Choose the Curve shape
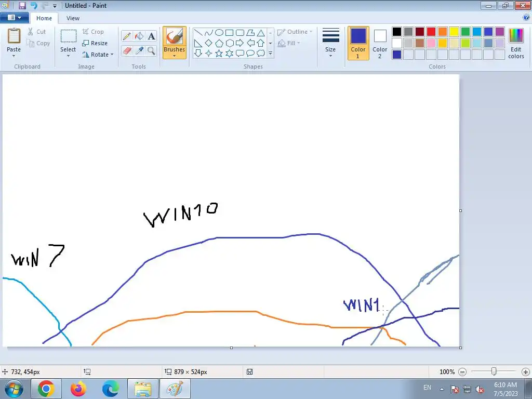 point(209,33)
